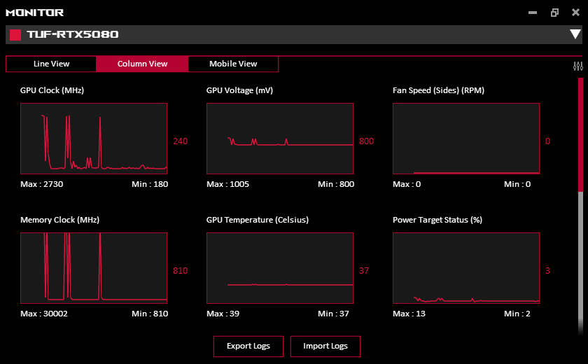Click the vertical scrollbar thumb
588x364 pixels.
click(x=580, y=135)
